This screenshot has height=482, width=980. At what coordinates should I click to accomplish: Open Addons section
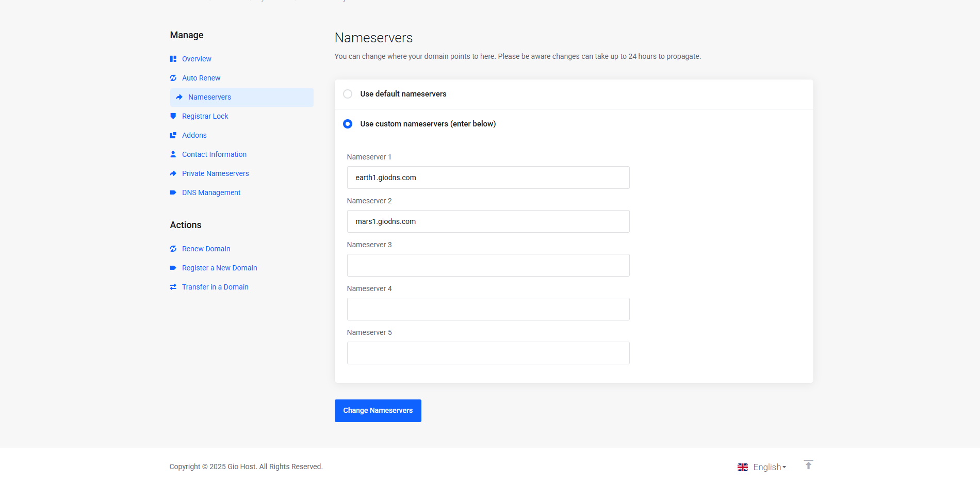(x=194, y=135)
